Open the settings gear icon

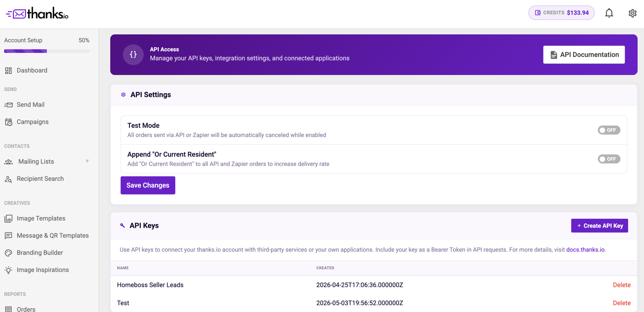coord(632,13)
